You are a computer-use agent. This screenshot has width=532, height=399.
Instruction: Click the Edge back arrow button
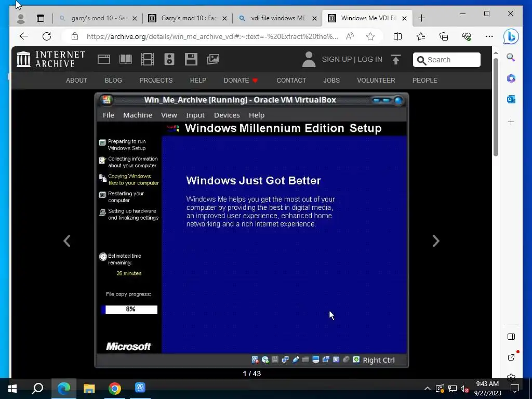click(x=24, y=36)
